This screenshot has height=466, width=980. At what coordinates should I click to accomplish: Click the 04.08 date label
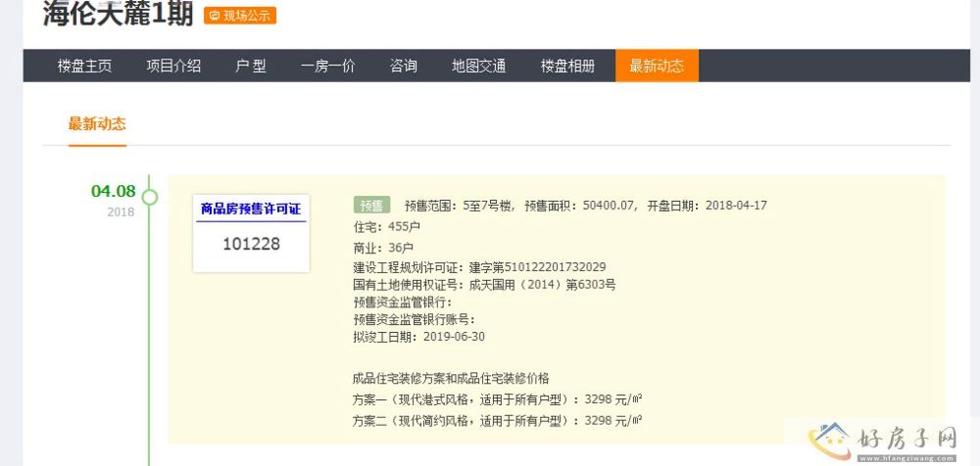113,191
